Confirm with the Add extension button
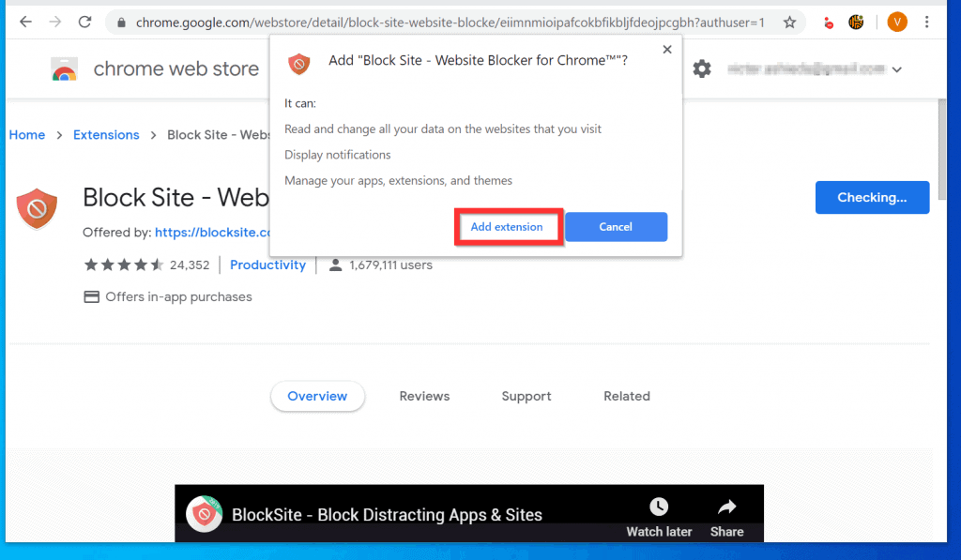 [x=507, y=227]
